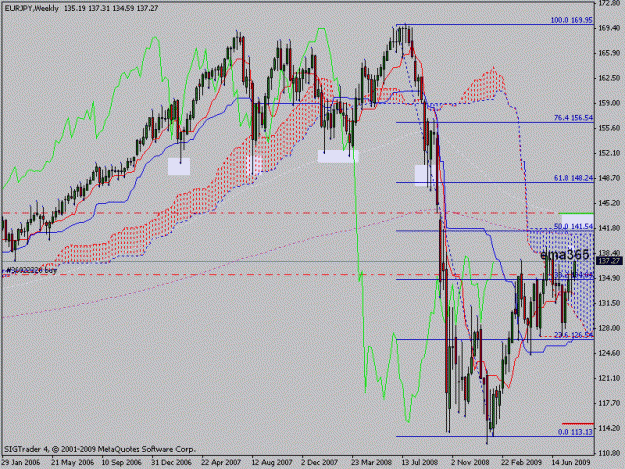Screen dimensions: 625x469
Task: Select the 100.0 169.95 Fibonacci label
Action: [x=572, y=20]
